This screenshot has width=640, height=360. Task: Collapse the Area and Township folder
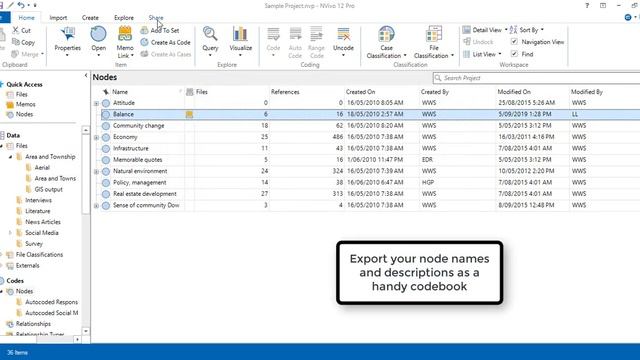coord(10,157)
